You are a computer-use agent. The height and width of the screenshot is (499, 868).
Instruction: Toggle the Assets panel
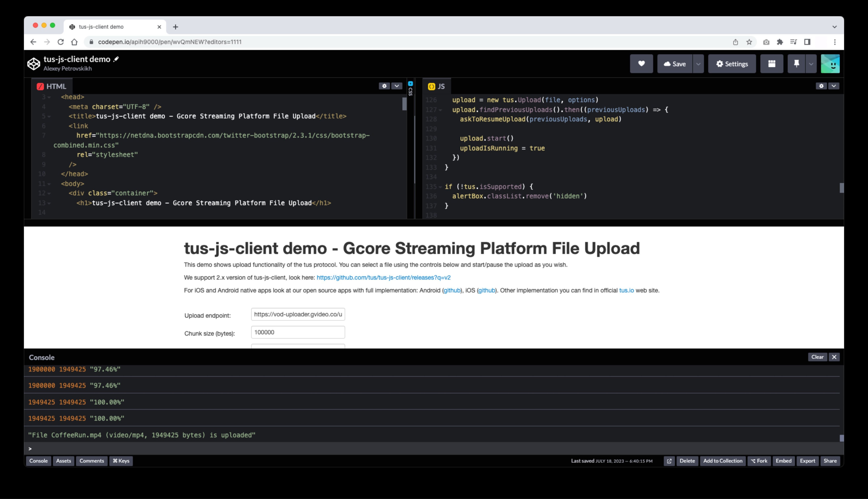[x=63, y=461]
